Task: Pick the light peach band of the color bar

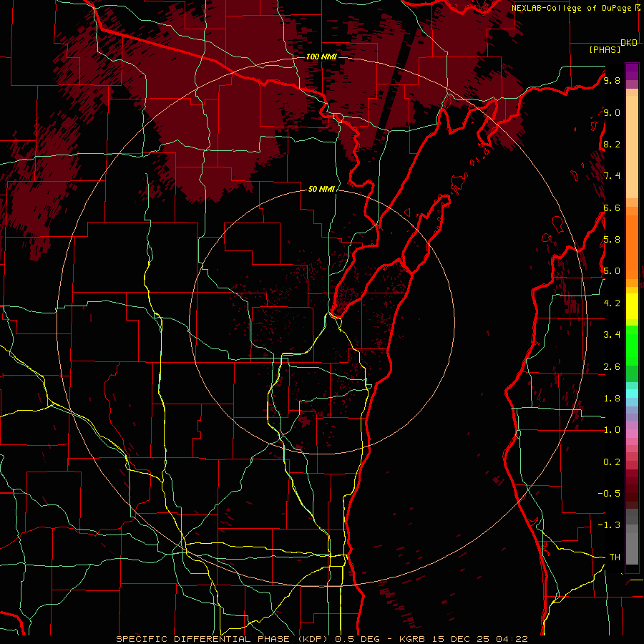Action: (x=632, y=148)
